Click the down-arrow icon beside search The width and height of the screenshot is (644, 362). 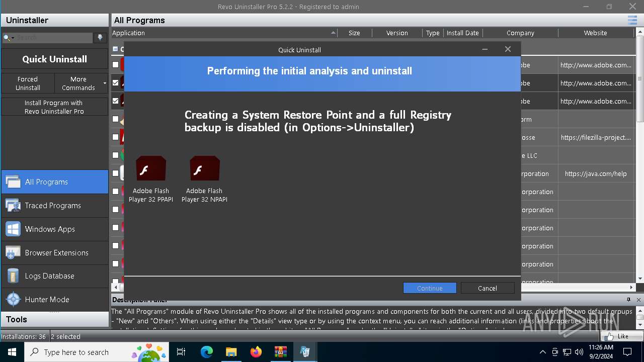point(100,38)
